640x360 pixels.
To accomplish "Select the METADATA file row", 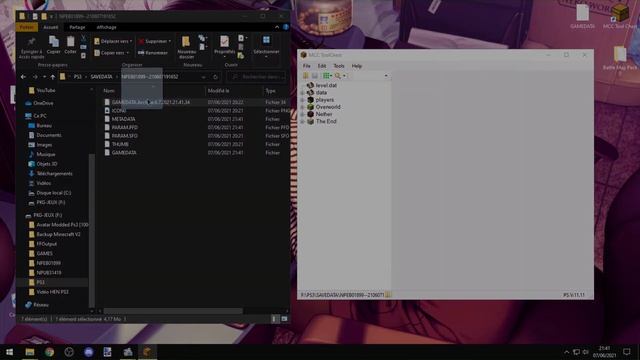I will tap(196, 119).
